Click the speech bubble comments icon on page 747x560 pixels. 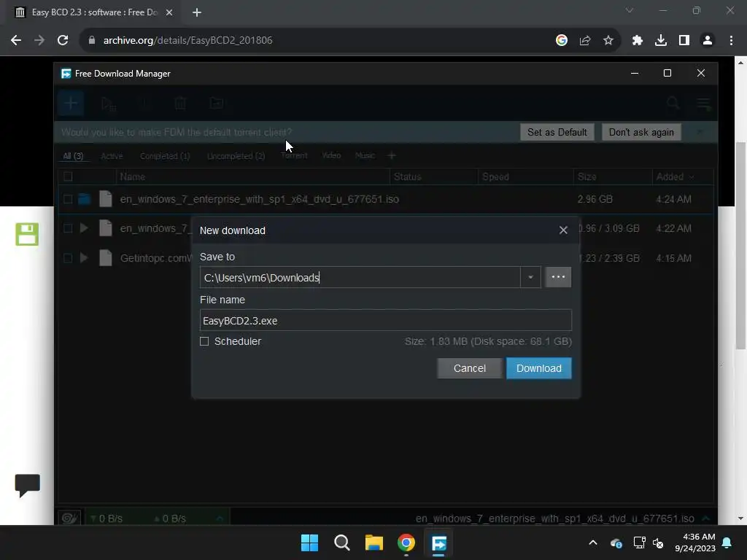(x=27, y=485)
